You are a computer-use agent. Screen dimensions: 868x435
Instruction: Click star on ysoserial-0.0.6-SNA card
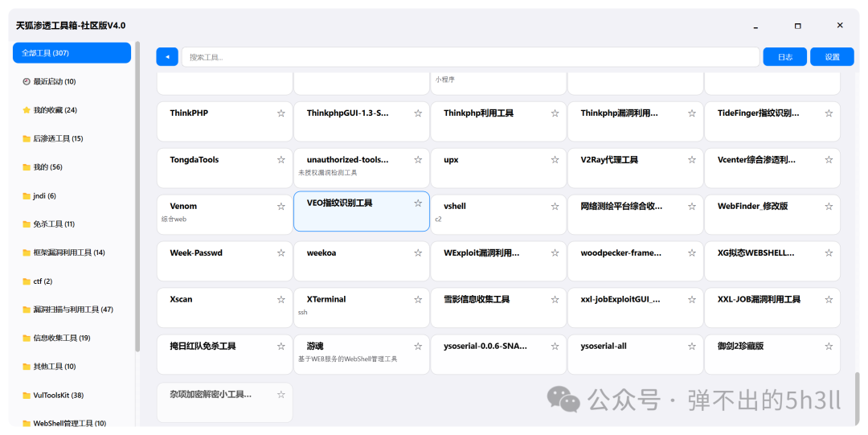tap(555, 347)
